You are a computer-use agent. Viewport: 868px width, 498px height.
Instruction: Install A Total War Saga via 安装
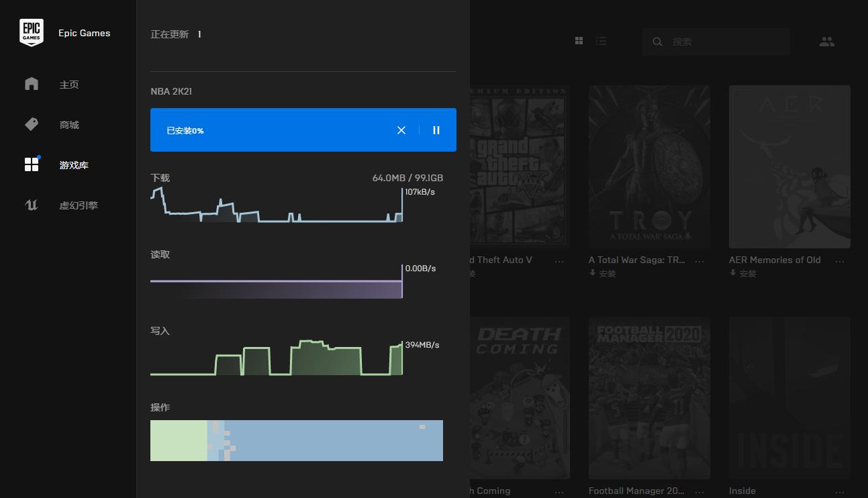click(603, 274)
